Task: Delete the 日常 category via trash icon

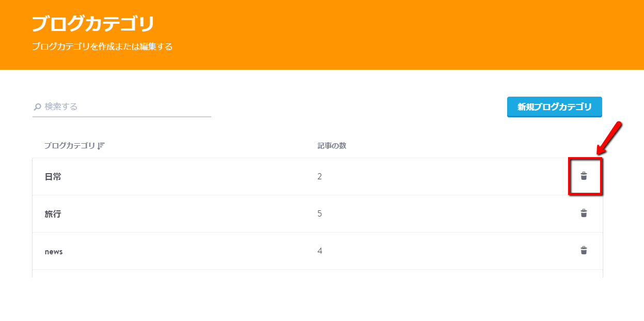Action: click(x=584, y=176)
